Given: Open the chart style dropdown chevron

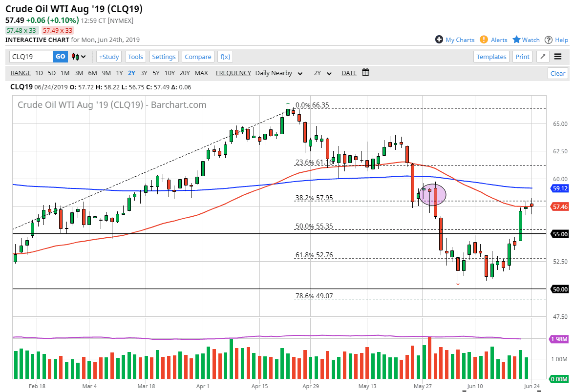Looking at the screenshot, I should (83, 56).
